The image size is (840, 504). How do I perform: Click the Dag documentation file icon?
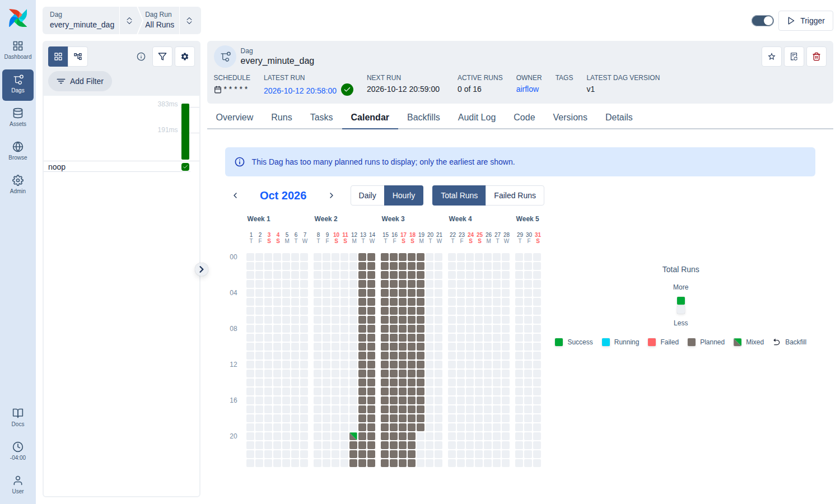click(794, 57)
